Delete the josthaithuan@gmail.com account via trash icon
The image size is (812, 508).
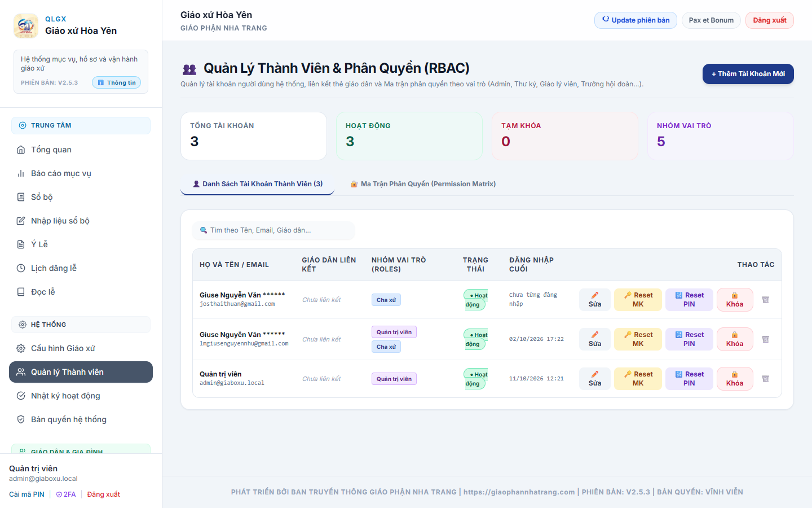(x=766, y=300)
